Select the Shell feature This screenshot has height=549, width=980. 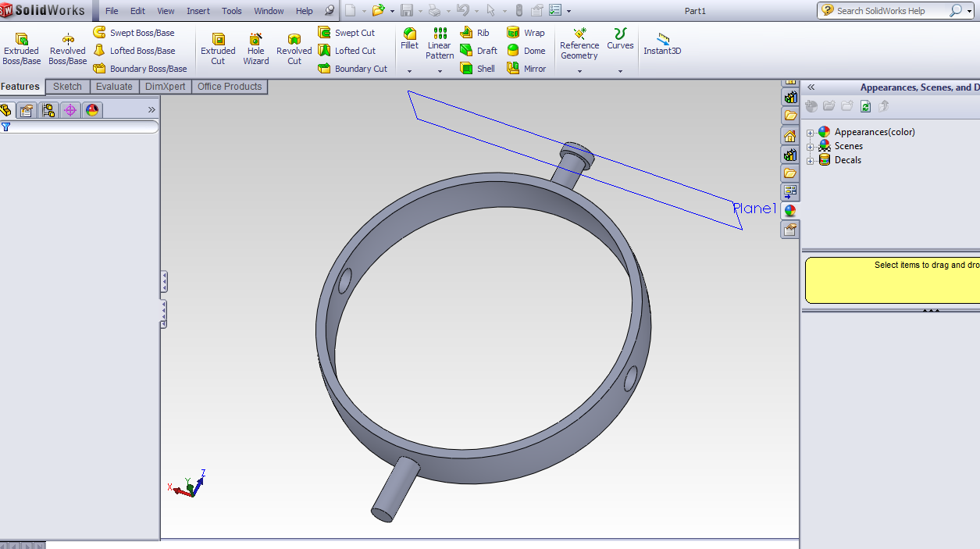478,69
